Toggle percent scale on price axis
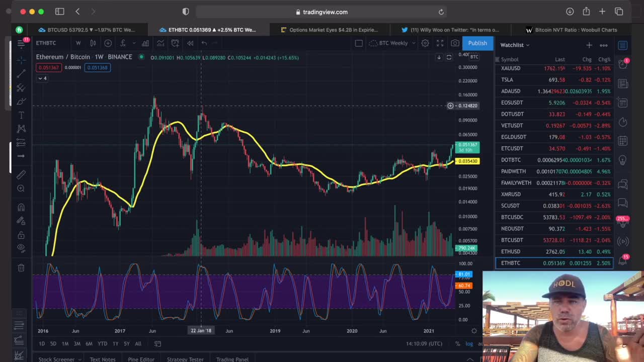Screen dimensions: 644x362 [x=457, y=344]
